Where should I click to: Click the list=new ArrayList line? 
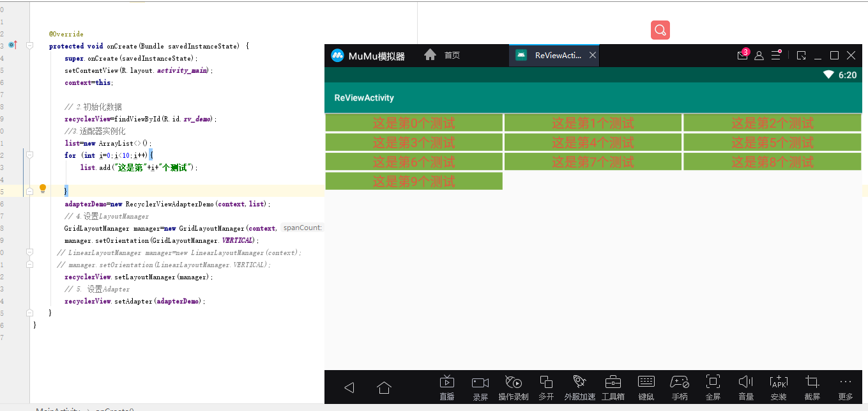coord(109,143)
